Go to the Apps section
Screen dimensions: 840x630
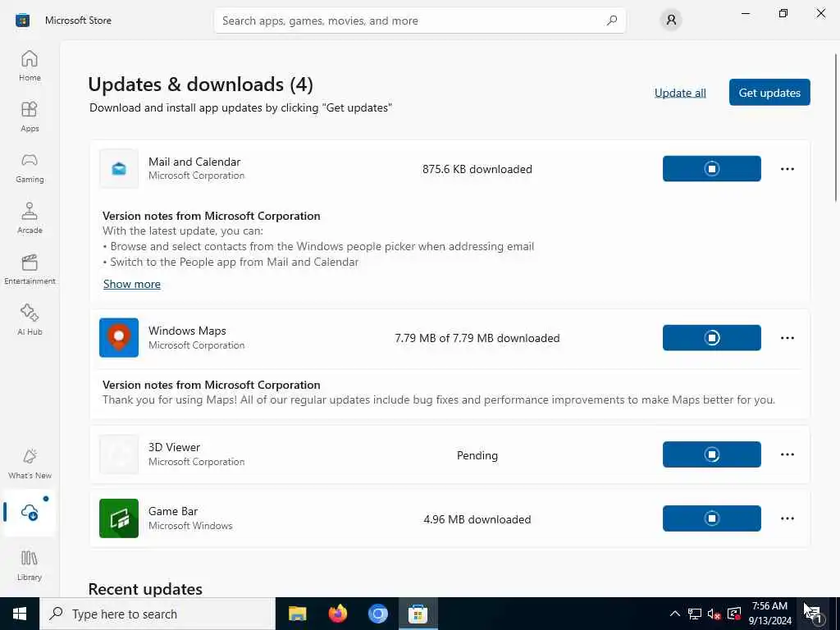pyautogui.click(x=30, y=116)
